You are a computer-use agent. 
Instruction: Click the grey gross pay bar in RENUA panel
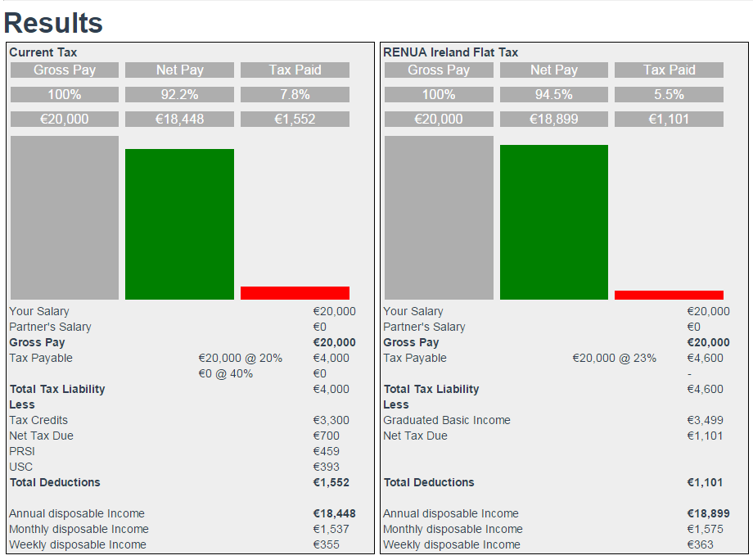click(439, 218)
